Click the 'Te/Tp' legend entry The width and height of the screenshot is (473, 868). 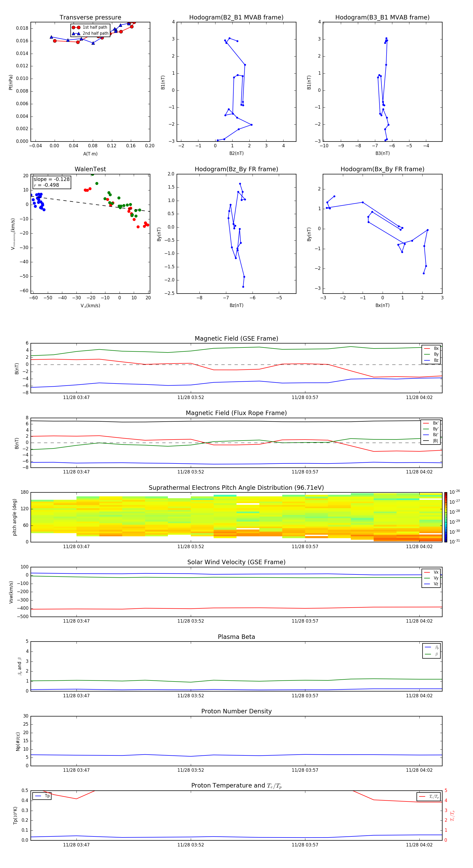click(429, 796)
